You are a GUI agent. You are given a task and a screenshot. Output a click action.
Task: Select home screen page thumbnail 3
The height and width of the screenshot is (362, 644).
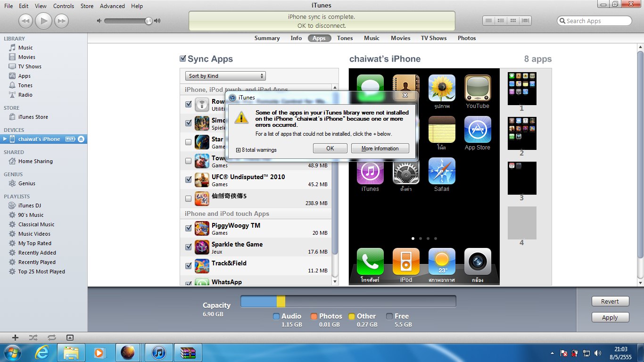tap(522, 178)
